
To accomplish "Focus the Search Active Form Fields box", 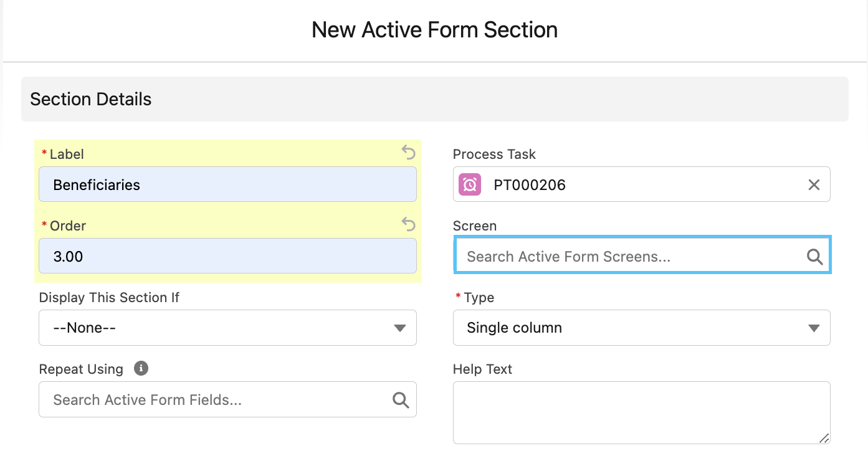I will coord(212,399).
